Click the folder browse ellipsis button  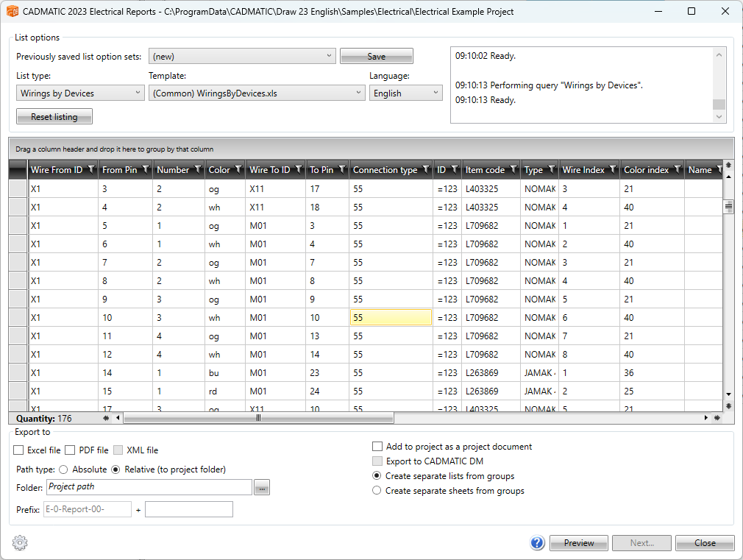click(263, 487)
